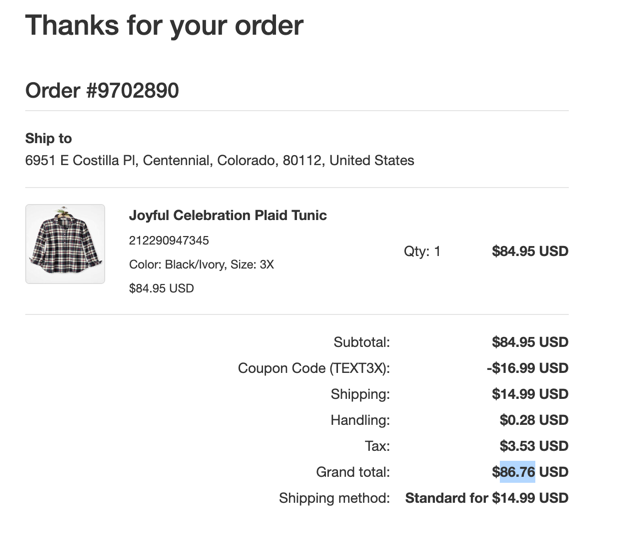Screen dimensions: 627x538
Task: Click the "Ship to" label
Action: pyautogui.click(x=48, y=138)
